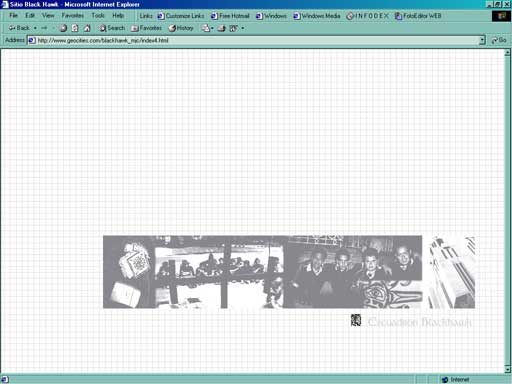Click the Internet Explorer title bar icon
Image resolution: width=512 pixels, height=384 pixels.
[x=5, y=4]
